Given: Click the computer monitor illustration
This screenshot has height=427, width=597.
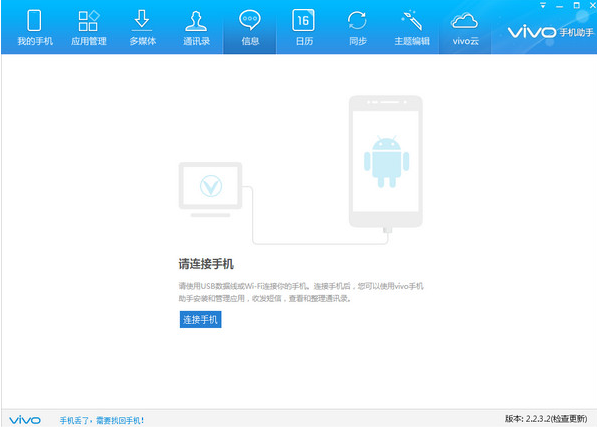Looking at the screenshot, I should (x=211, y=189).
